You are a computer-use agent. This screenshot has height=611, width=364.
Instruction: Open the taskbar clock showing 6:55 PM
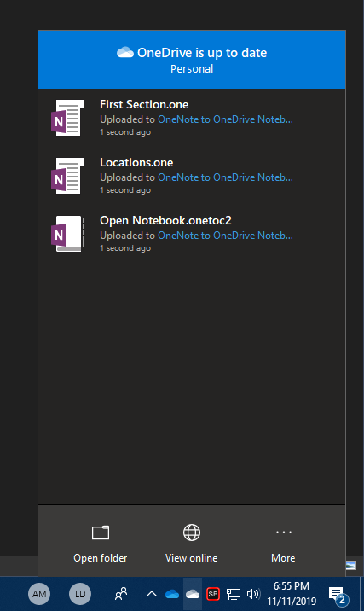(292, 594)
